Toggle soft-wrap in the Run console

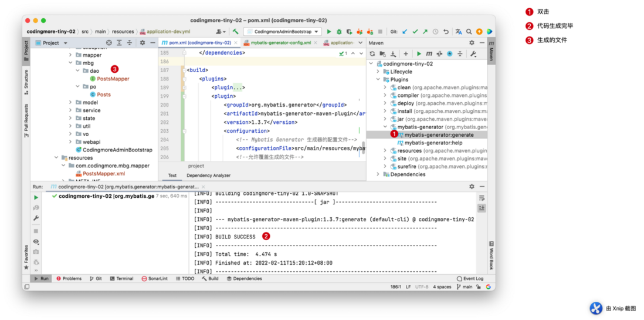coord(482,198)
